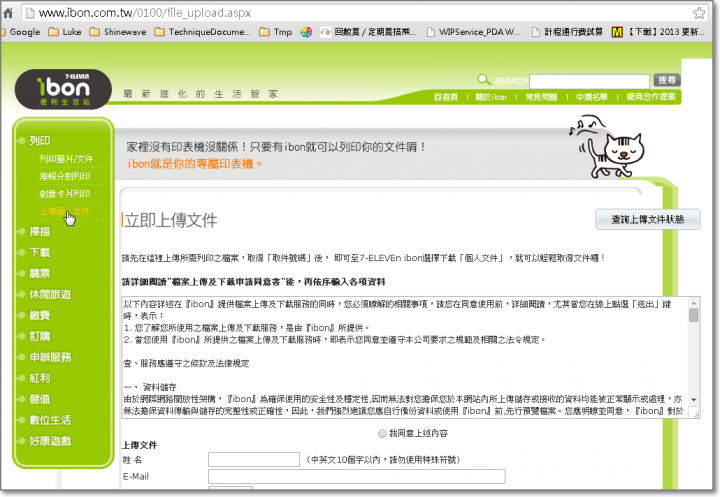Click the 查詢上傳文件狀態 button
The image size is (720, 497).
(647, 220)
